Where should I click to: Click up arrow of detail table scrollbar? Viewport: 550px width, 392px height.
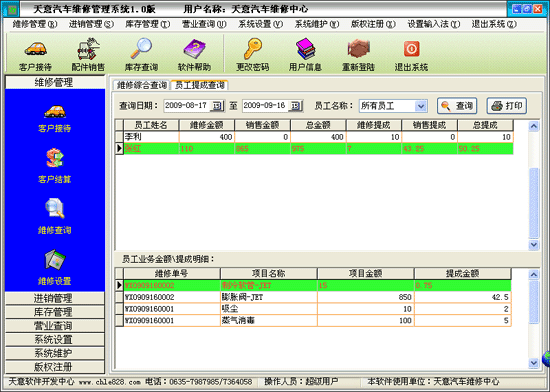[534, 275]
